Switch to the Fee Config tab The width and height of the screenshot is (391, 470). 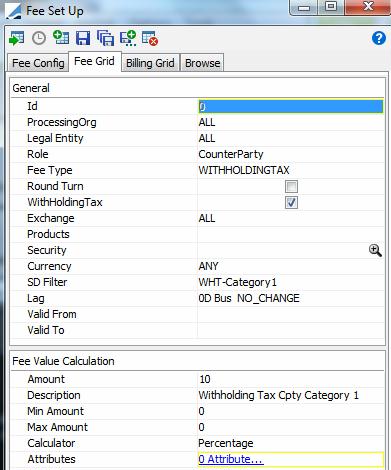pos(38,63)
